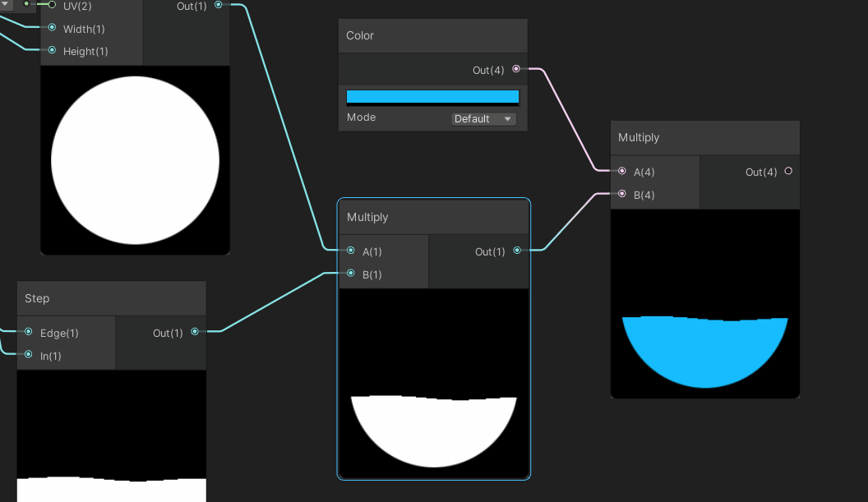This screenshot has height=502, width=868.
Task: Select the Step node's preview image
Action: [112, 435]
